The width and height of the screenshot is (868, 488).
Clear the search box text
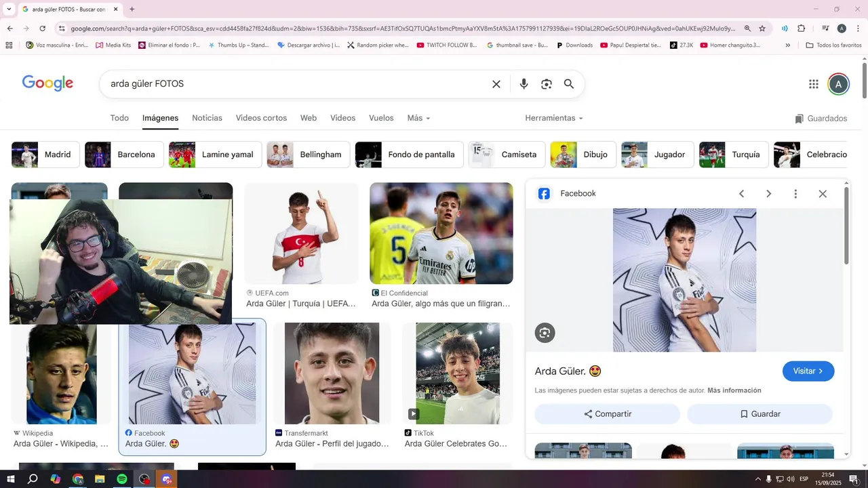(496, 84)
